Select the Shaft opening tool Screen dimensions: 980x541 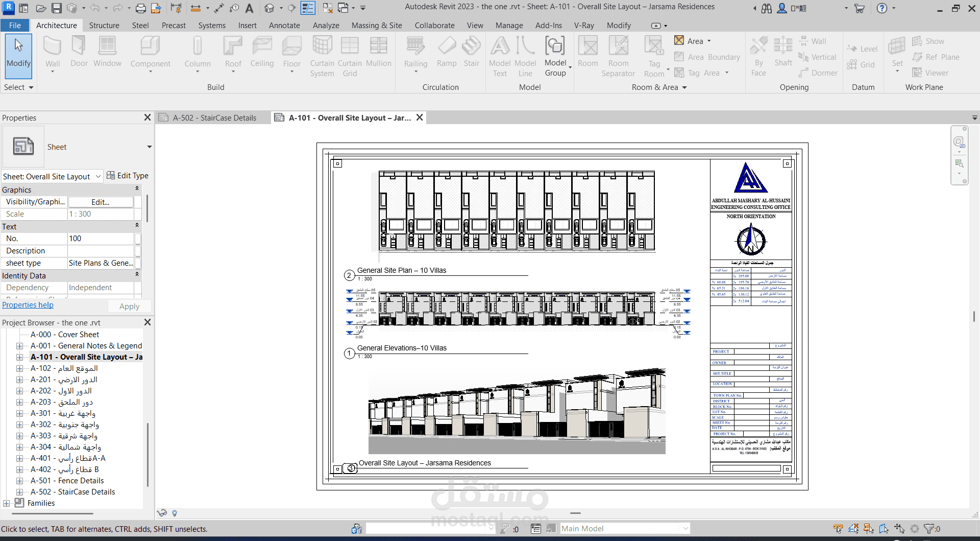tap(783, 52)
